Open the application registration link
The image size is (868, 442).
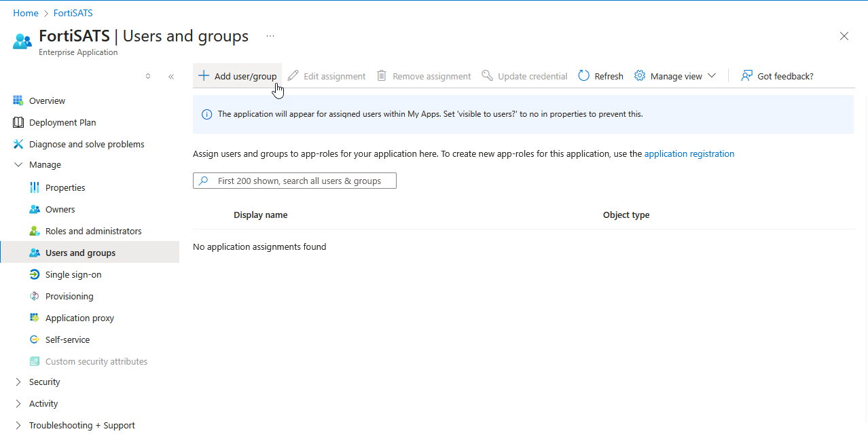click(689, 153)
